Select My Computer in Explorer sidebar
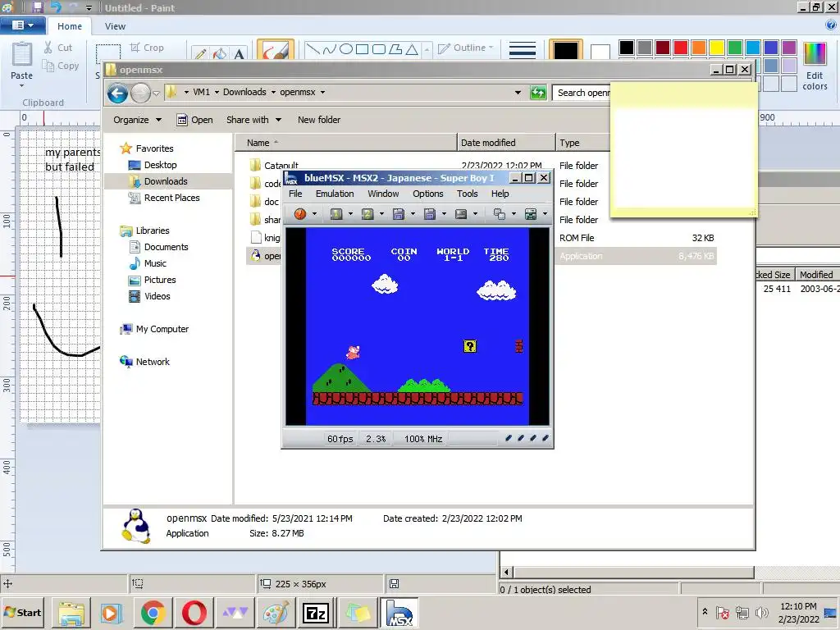This screenshot has width=840, height=630. (162, 329)
